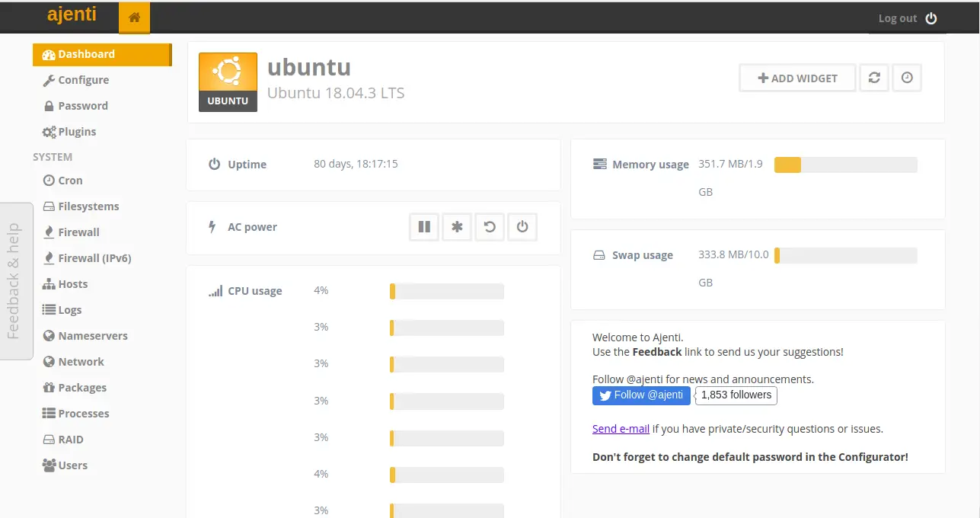The height and width of the screenshot is (518, 980).
Task: Click the shutdown power icon button
Action: pos(522,227)
